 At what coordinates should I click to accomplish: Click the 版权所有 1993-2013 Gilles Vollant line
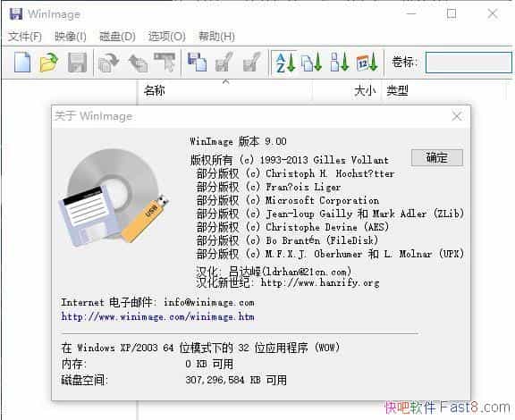tap(290, 160)
